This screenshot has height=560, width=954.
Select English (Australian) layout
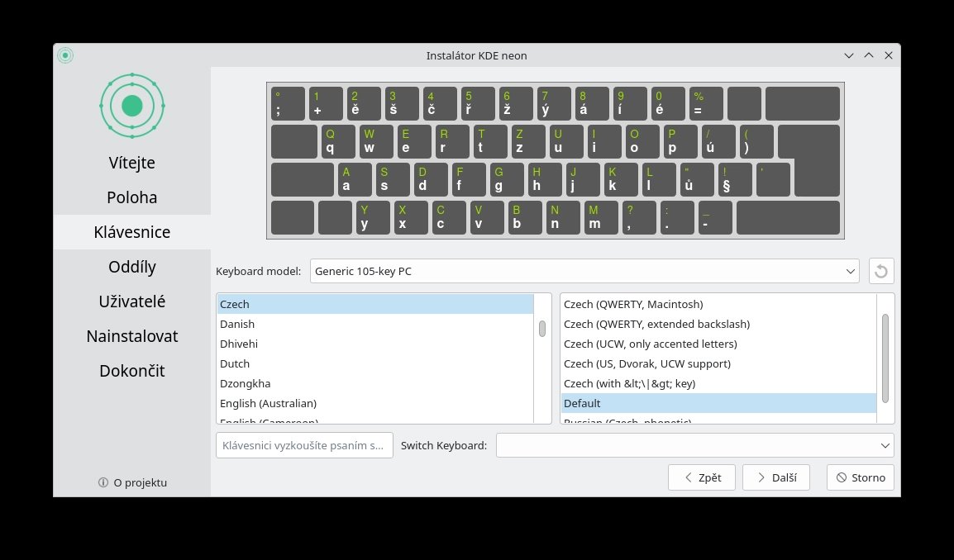[x=375, y=403]
